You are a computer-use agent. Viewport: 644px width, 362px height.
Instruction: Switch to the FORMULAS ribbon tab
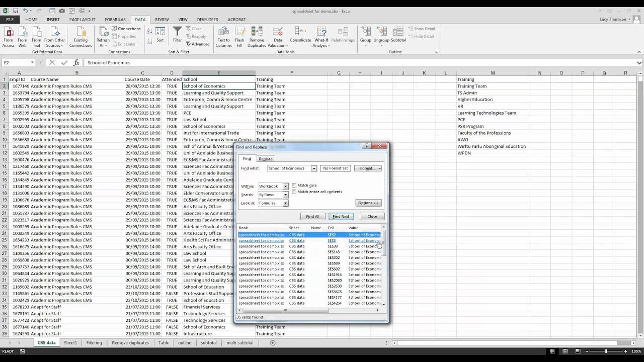pyautogui.click(x=115, y=20)
